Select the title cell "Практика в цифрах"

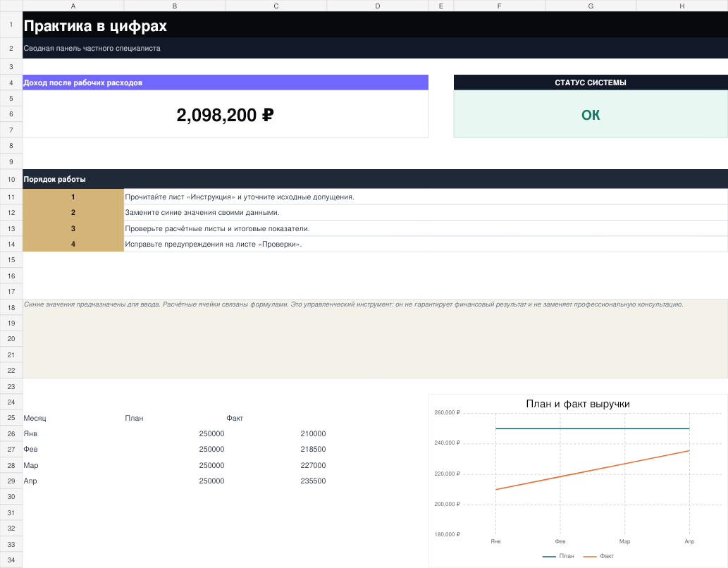[375, 25]
